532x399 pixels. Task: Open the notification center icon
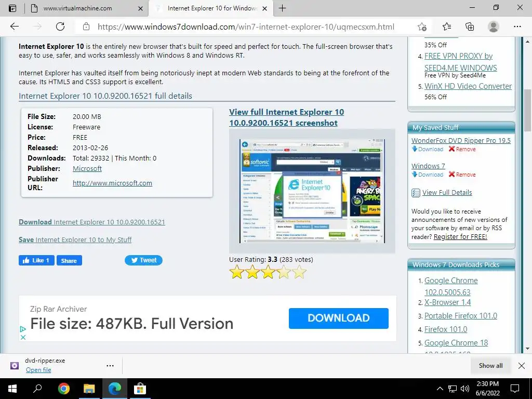pos(515,389)
